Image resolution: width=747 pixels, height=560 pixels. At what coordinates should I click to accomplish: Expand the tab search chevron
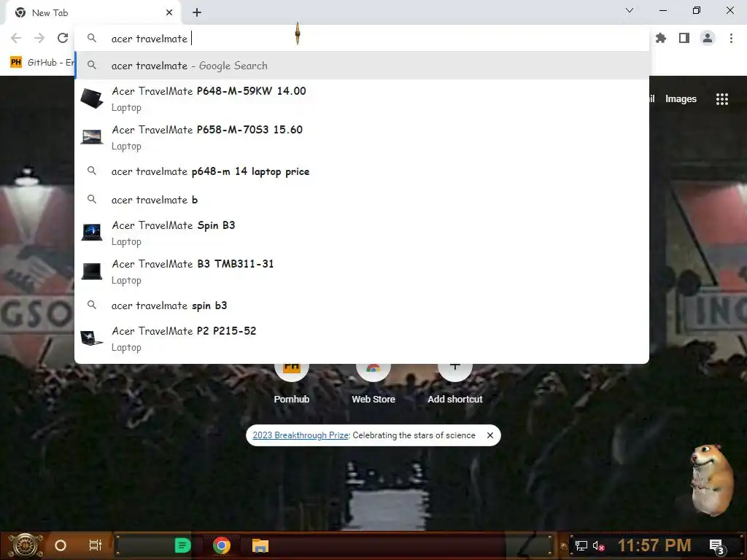click(630, 10)
